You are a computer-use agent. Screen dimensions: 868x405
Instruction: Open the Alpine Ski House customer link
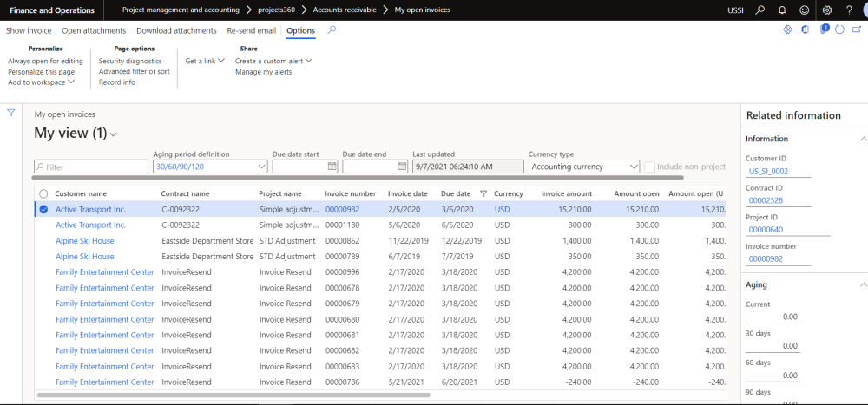click(x=85, y=241)
